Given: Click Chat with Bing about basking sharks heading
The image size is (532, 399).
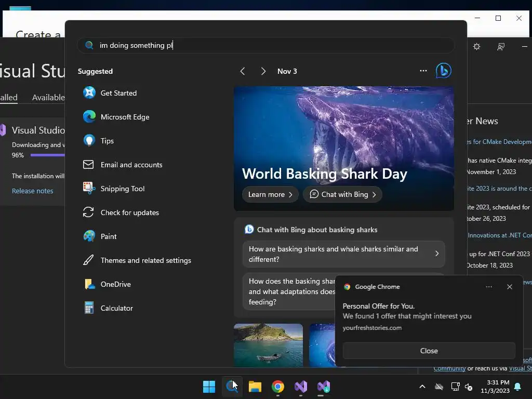Looking at the screenshot, I should [317, 230].
